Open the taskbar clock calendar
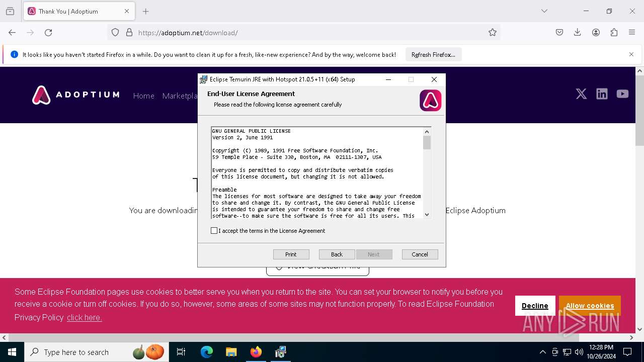This screenshot has height=362, width=644. point(601,352)
